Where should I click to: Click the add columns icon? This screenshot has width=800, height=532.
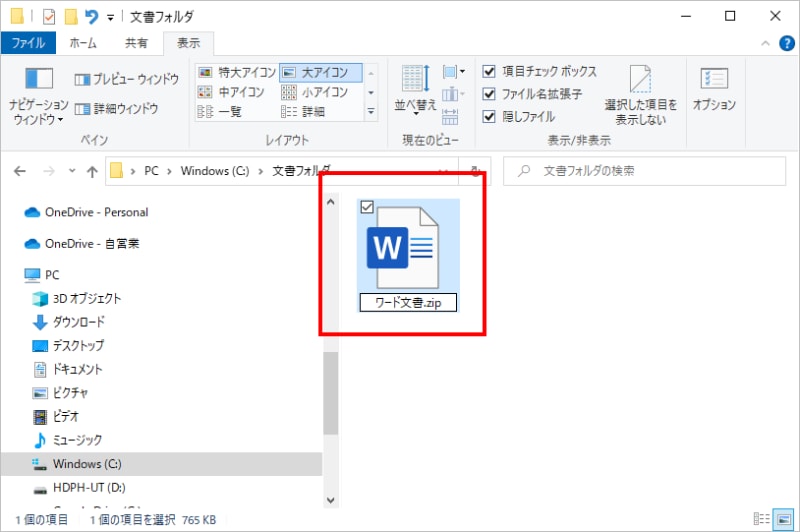point(454,94)
